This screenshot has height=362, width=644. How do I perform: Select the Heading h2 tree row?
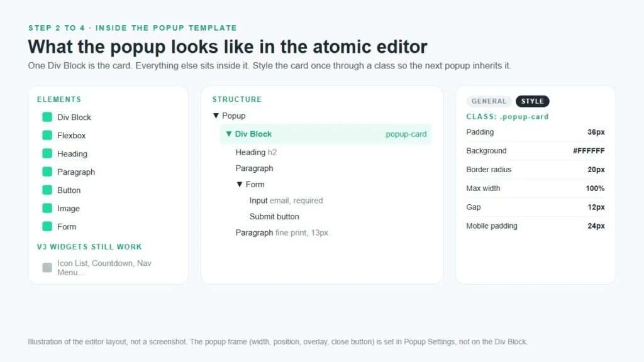point(256,152)
